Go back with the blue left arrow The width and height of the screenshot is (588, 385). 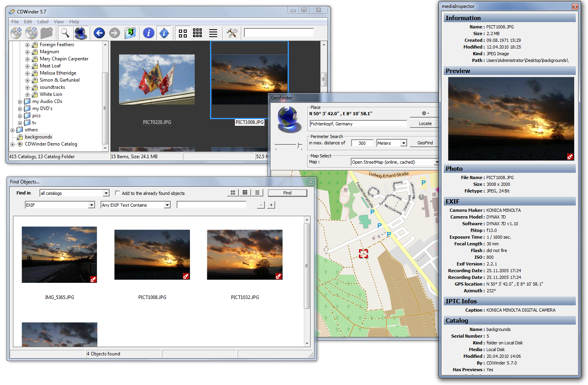tap(99, 33)
